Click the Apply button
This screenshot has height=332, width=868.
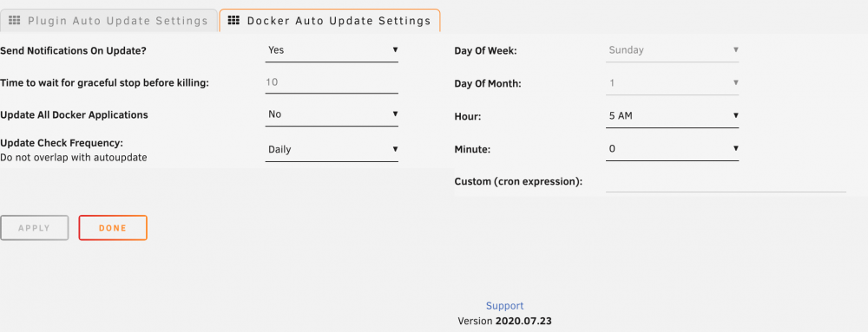(35, 228)
